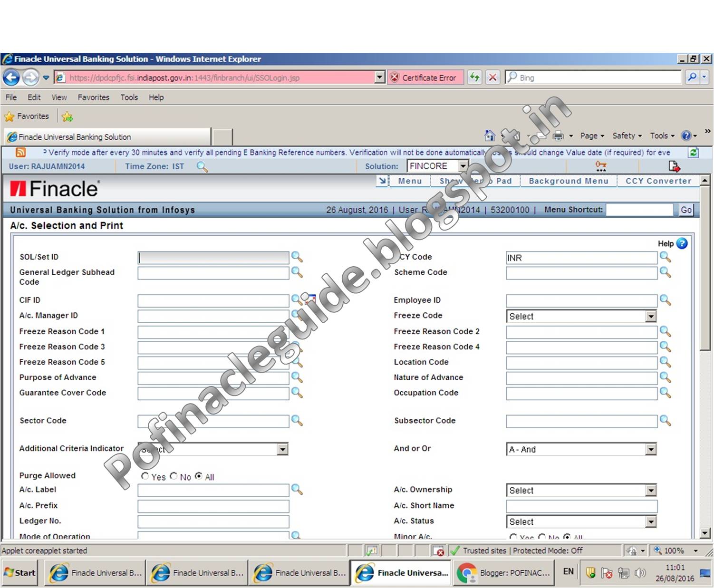Screen dimensions: 714x588
Task: Click the RSS feed icon in the notification bar
Action: coord(19,152)
